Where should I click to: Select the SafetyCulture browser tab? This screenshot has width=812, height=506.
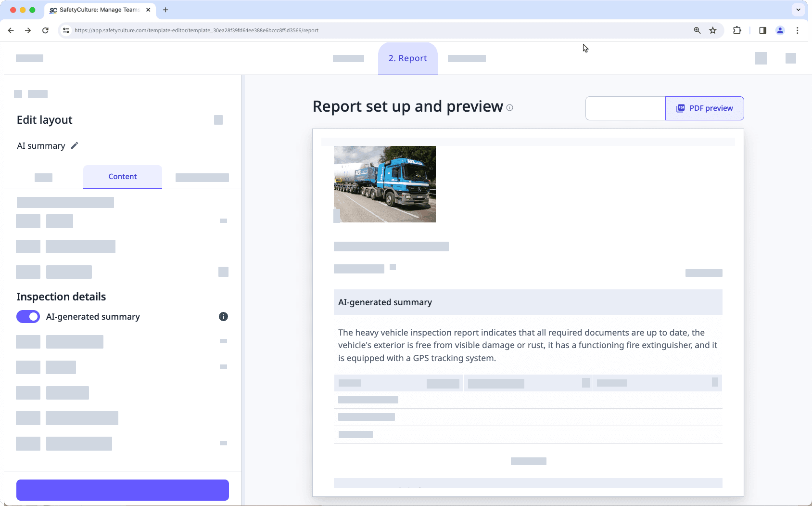96,10
